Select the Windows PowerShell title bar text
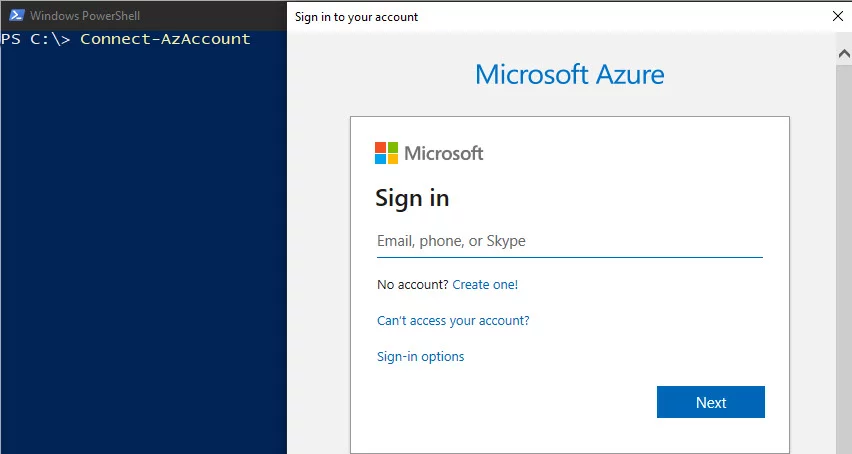The height and width of the screenshot is (454, 852). coord(84,16)
